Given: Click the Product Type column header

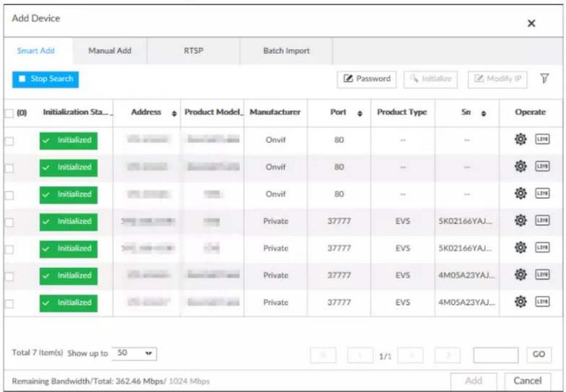Looking at the screenshot, I should 402,112.
